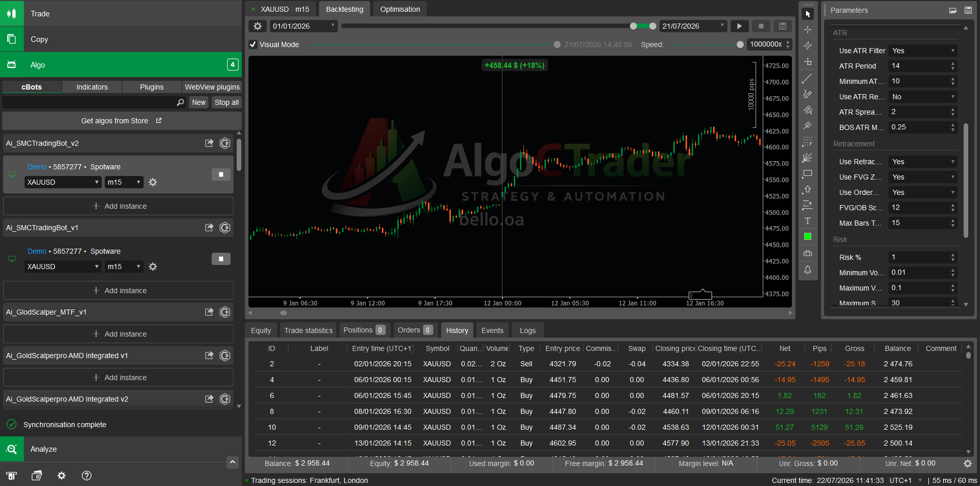This screenshot has height=486, width=980.
Task: Select the cursor pointer tool
Action: coord(808,14)
